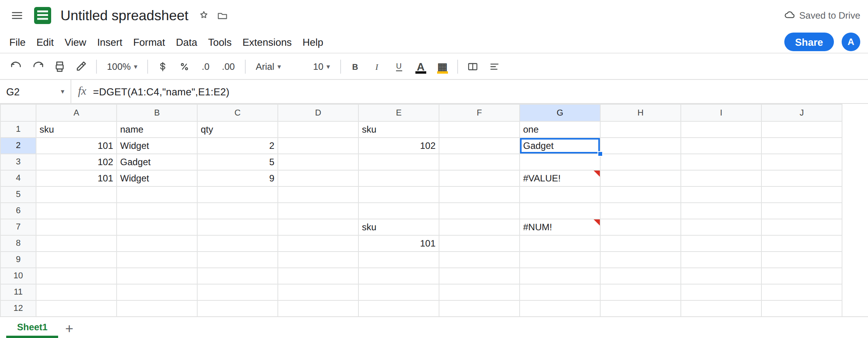Open the text color picker
This screenshot has height=338, width=868.
[x=420, y=67]
